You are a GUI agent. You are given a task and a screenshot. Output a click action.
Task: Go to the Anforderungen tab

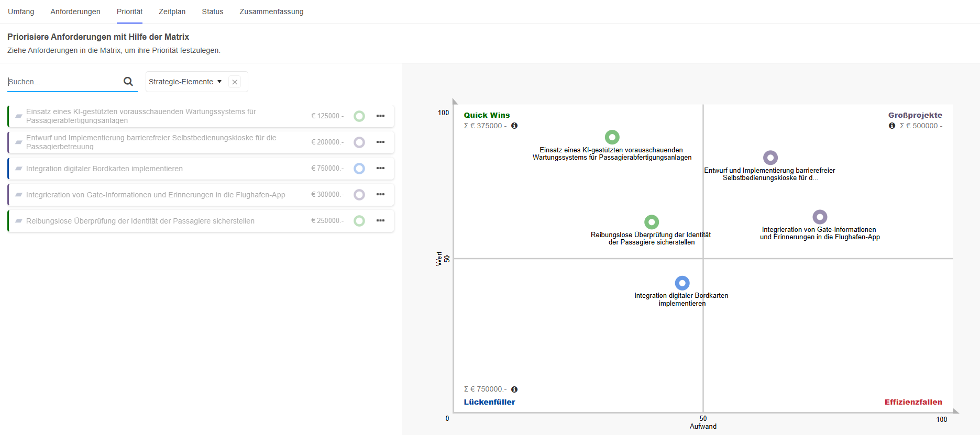(x=75, y=12)
